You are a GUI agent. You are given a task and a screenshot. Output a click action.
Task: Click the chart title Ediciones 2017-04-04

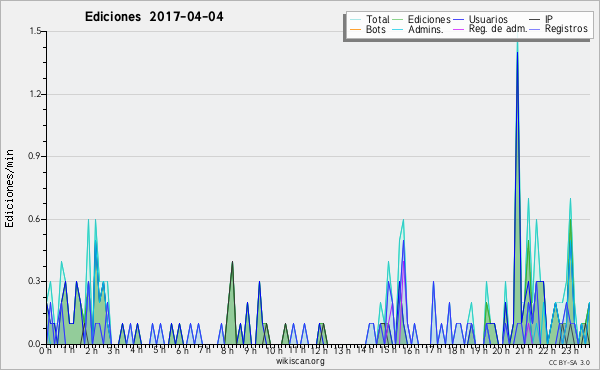[154, 17]
